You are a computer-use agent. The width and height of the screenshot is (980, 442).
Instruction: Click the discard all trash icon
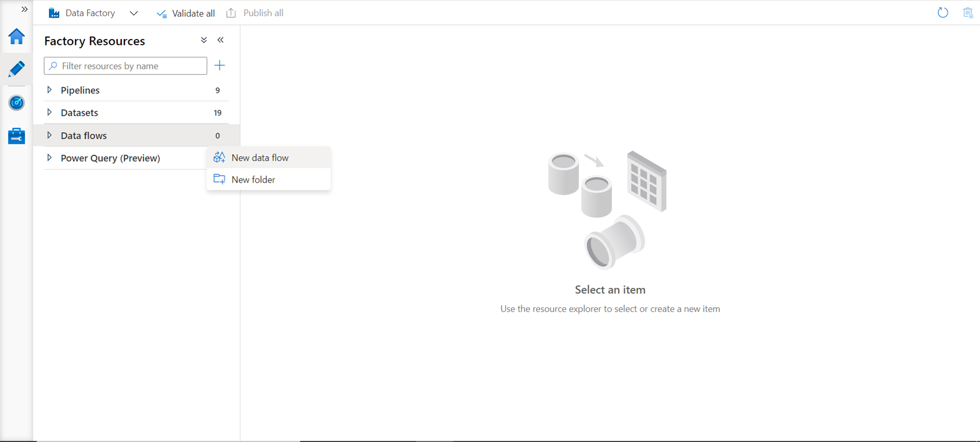click(968, 13)
